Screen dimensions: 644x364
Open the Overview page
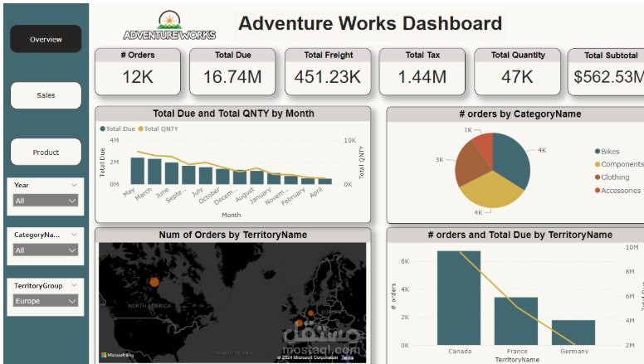(x=46, y=39)
